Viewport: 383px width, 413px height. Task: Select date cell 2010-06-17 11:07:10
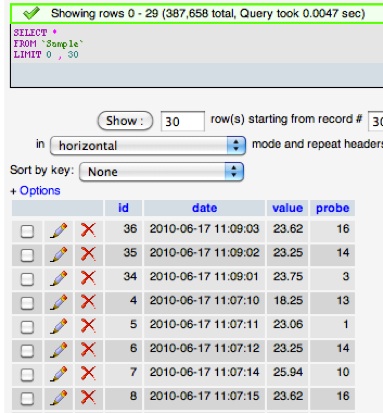coord(204,300)
